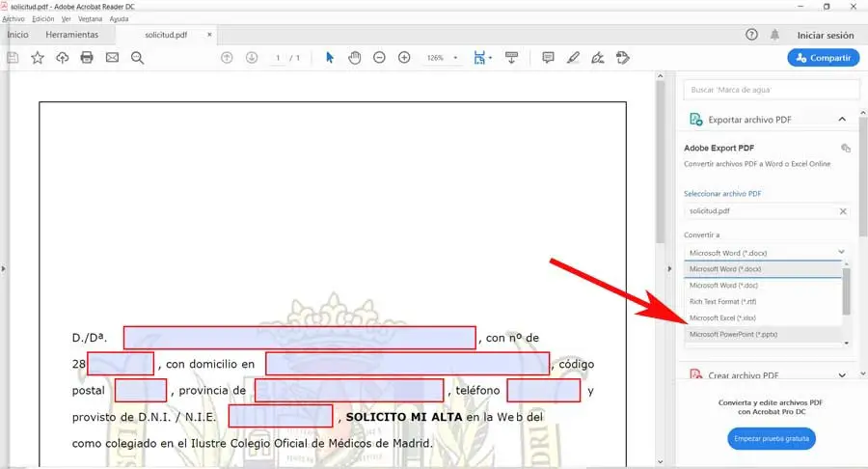Collapse the Exportar archivo PDF section

point(842,119)
